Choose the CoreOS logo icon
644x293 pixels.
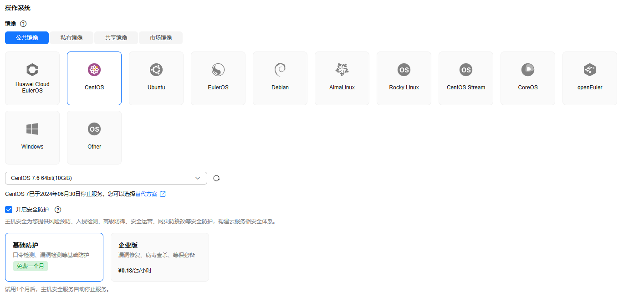[x=528, y=70]
